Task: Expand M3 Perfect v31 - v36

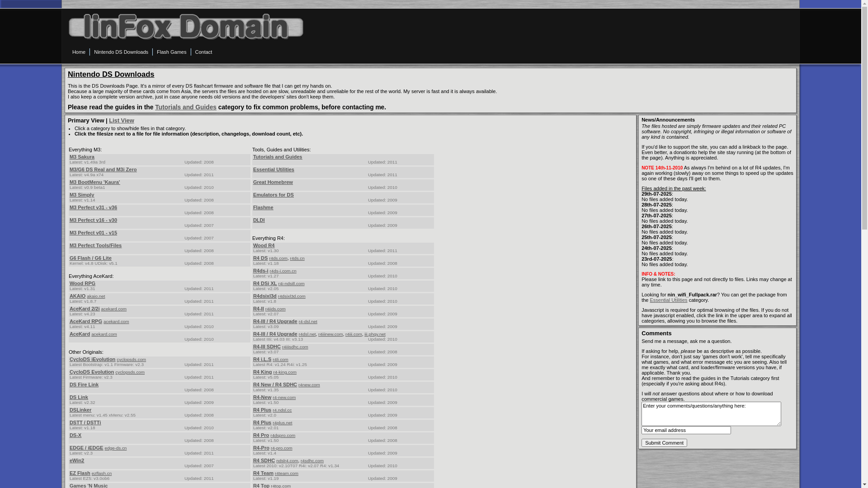Action: 93,207
